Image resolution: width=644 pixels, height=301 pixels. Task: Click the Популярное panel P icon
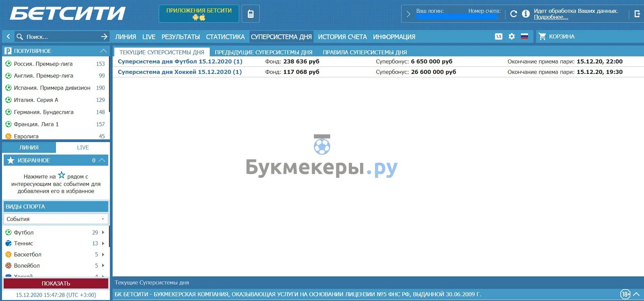(8, 51)
